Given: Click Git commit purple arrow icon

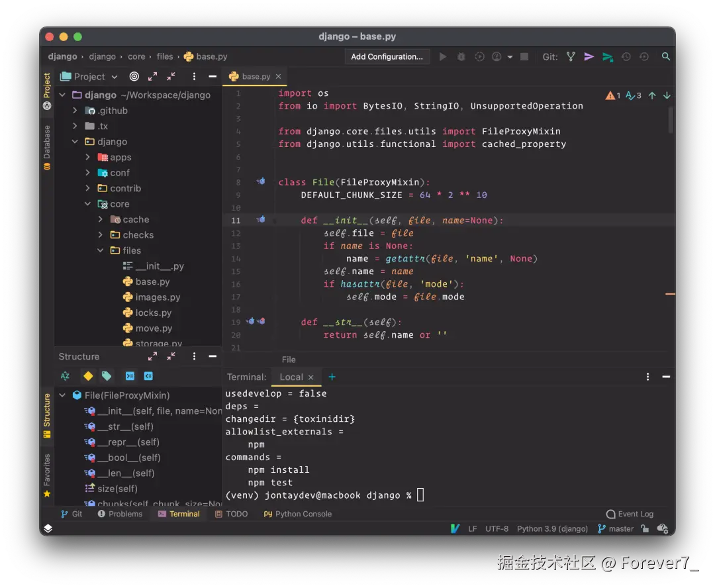Looking at the screenshot, I should click(589, 56).
